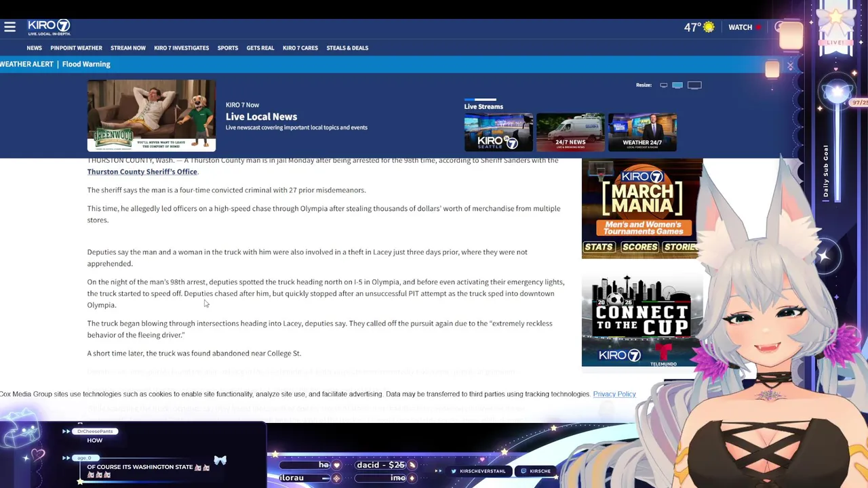This screenshot has width=868, height=488.
Task: Open KIRO 7 INVESTIGATES section
Action: (181, 48)
